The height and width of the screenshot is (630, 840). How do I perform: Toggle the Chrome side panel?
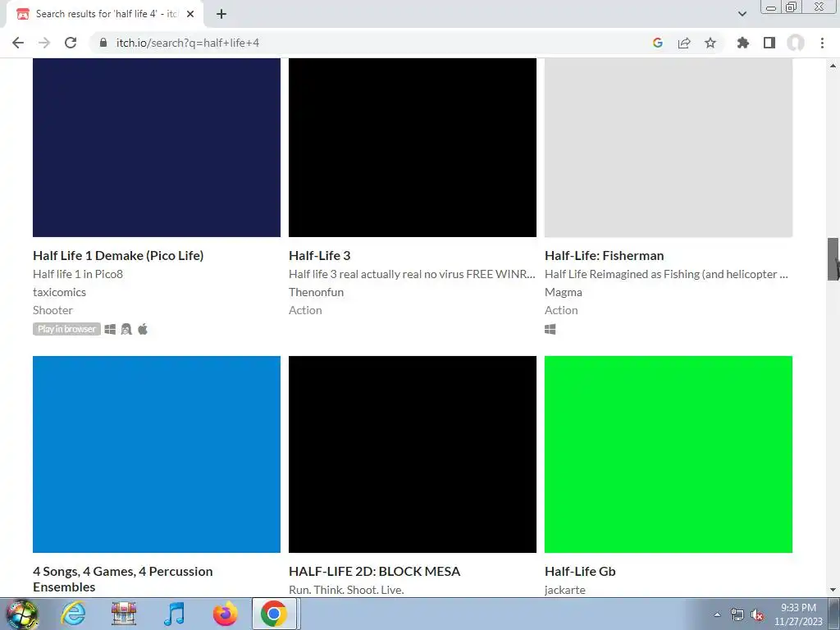tap(769, 43)
